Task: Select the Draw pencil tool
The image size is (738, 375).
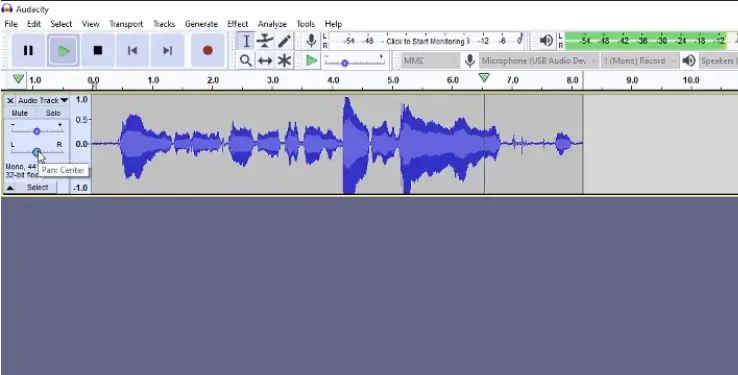Action: click(284, 41)
